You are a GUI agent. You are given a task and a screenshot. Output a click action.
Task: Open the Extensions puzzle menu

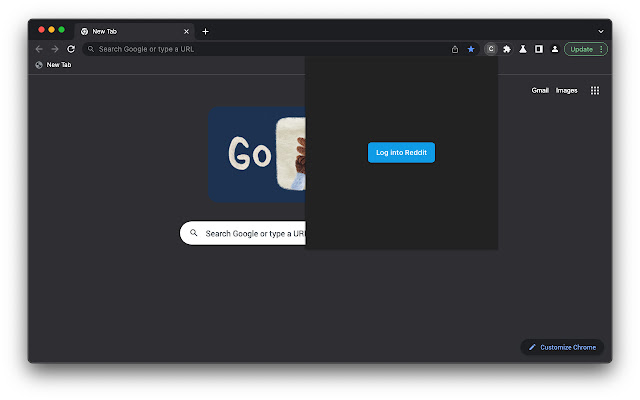click(x=507, y=49)
